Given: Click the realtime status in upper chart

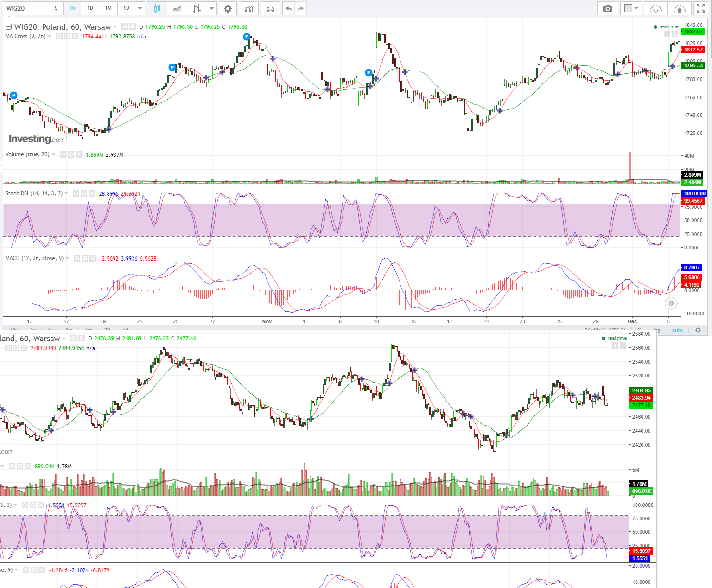Looking at the screenshot, I should (666, 26).
